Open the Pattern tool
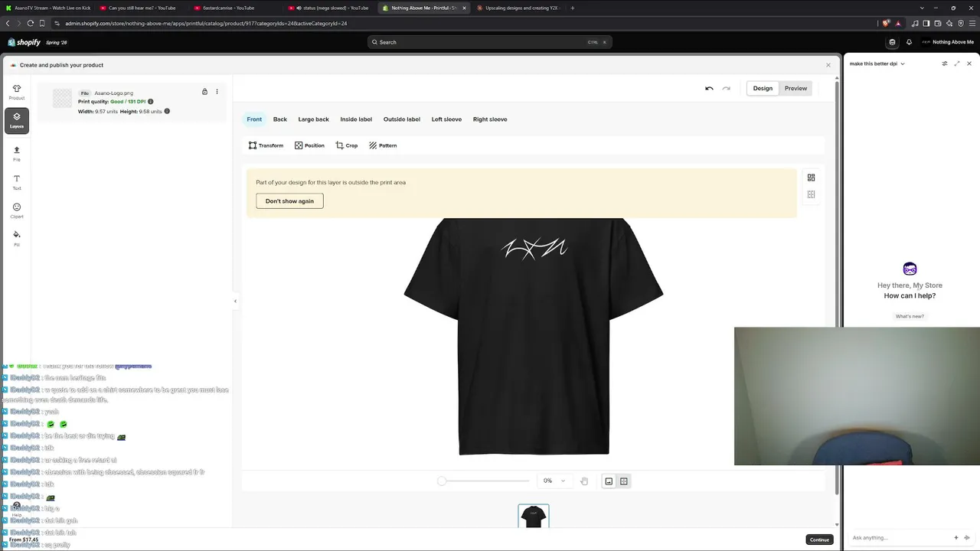 (x=383, y=145)
